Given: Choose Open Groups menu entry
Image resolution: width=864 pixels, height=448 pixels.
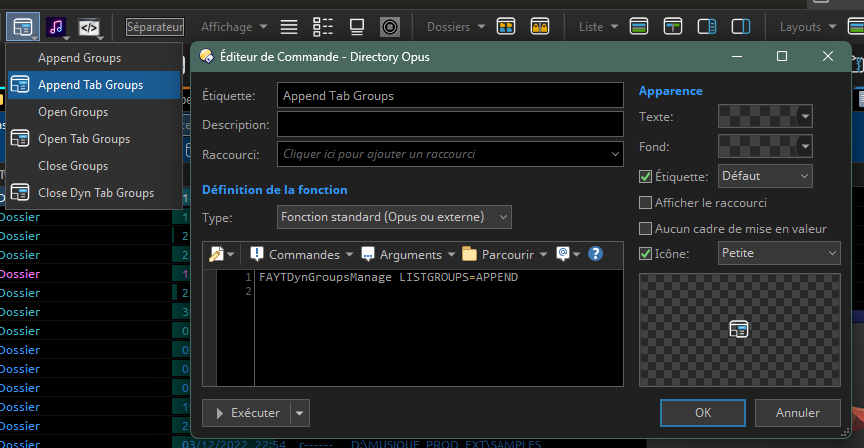Looking at the screenshot, I should [94, 112].
